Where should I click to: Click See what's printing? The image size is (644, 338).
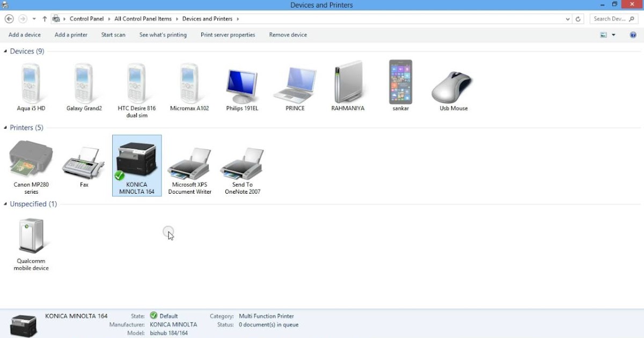click(x=163, y=35)
